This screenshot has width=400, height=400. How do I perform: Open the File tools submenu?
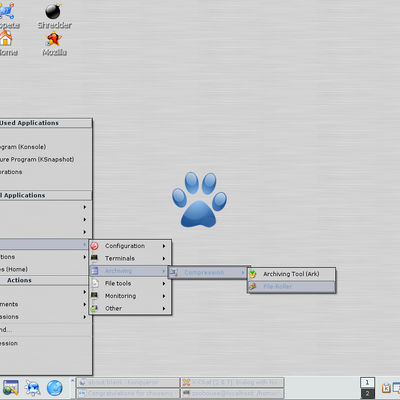pyautogui.click(x=130, y=283)
